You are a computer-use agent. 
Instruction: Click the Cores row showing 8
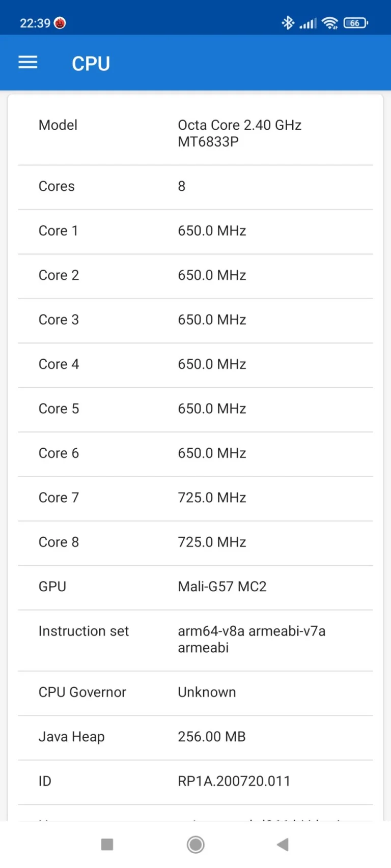(x=195, y=187)
